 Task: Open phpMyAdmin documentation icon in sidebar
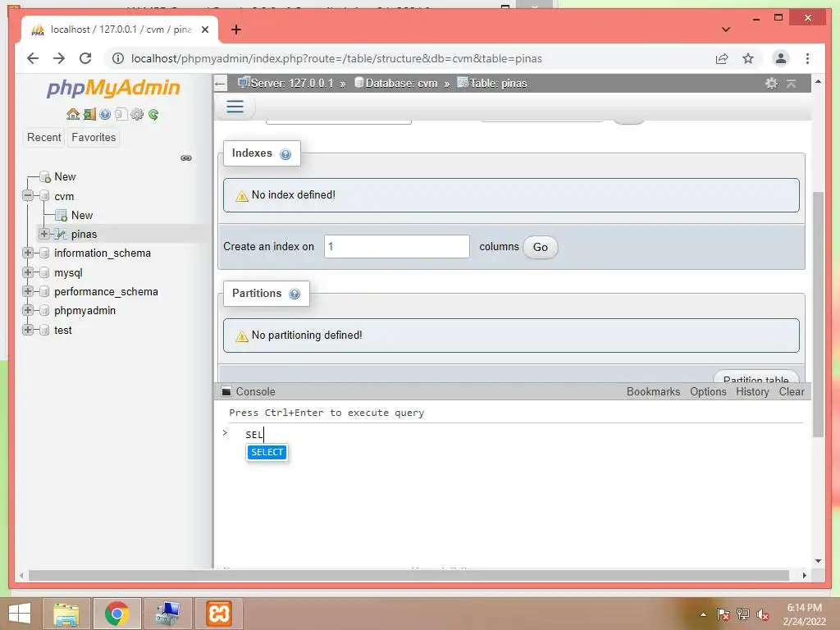coord(105,114)
